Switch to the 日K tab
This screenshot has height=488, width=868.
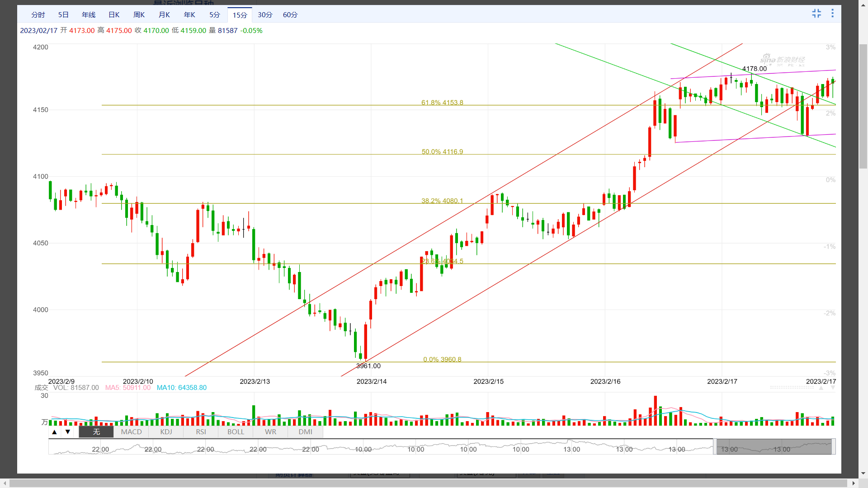[x=114, y=15]
